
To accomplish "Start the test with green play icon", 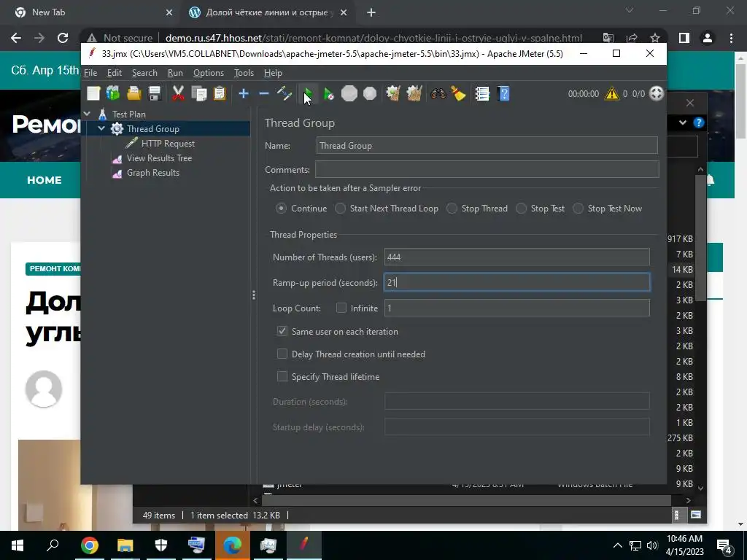I will coord(308,93).
